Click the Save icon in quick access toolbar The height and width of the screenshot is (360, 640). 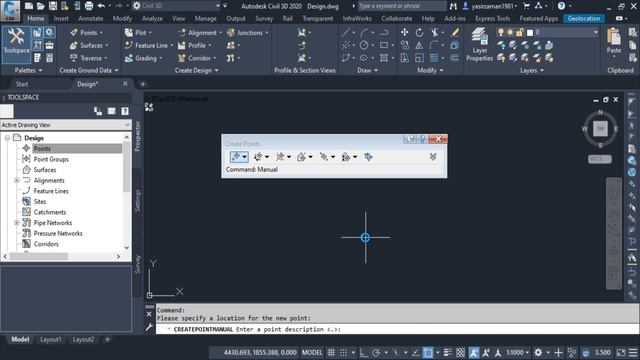tap(53, 6)
